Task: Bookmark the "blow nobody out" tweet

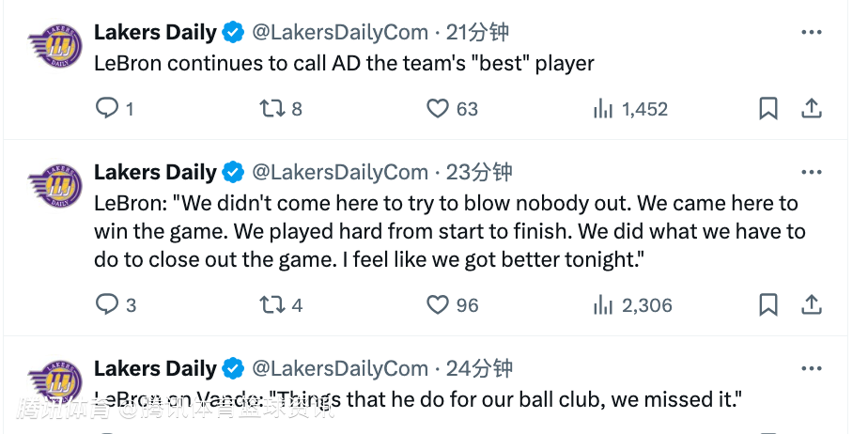Action: click(x=768, y=304)
